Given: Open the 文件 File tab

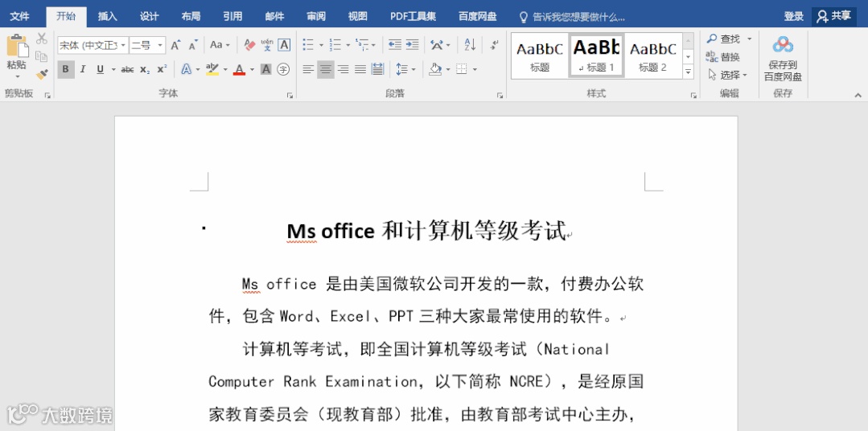Looking at the screenshot, I should [x=20, y=16].
